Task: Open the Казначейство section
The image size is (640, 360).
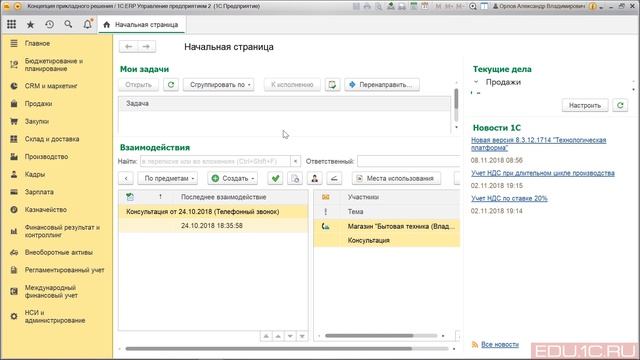Action: 46,209
